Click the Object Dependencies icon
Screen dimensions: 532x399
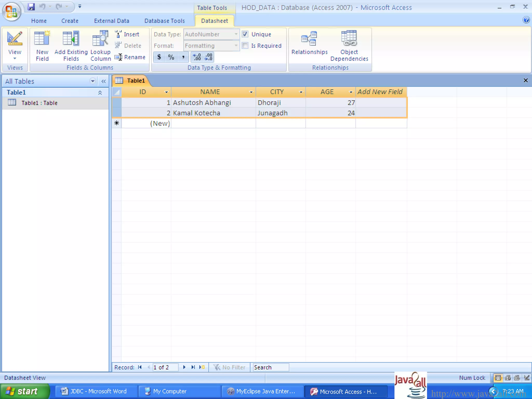click(x=349, y=39)
